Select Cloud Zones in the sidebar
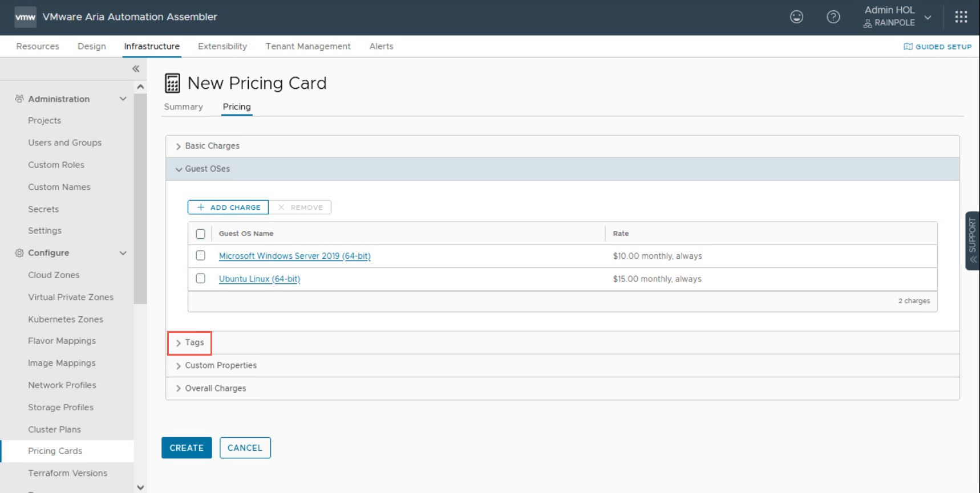 point(54,275)
